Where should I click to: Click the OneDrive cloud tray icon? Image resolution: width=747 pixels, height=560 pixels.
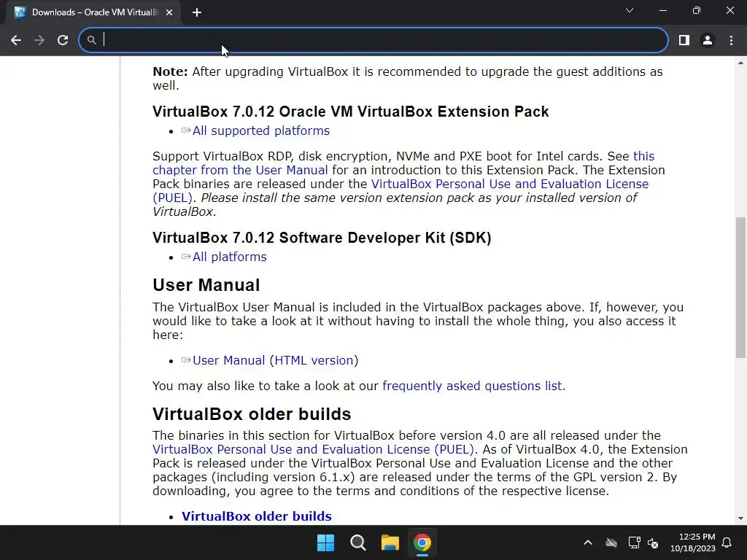611,542
